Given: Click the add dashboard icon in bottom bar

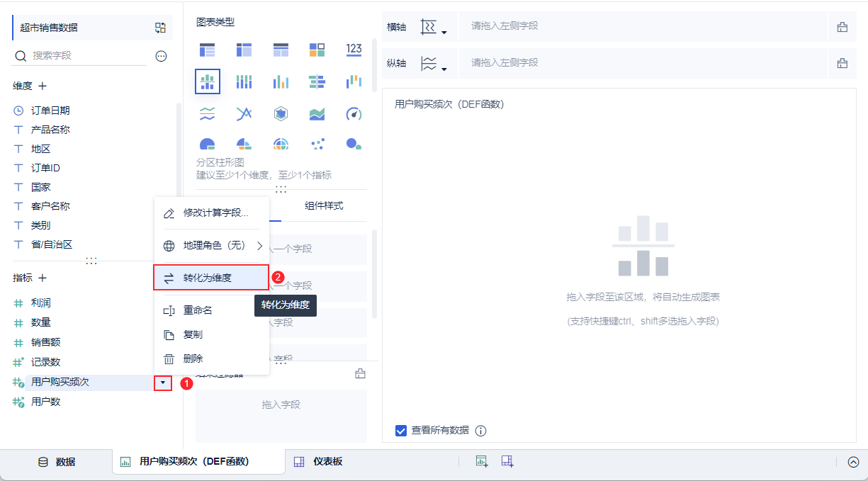Looking at the screenshot, I should (x=507, y=461).
